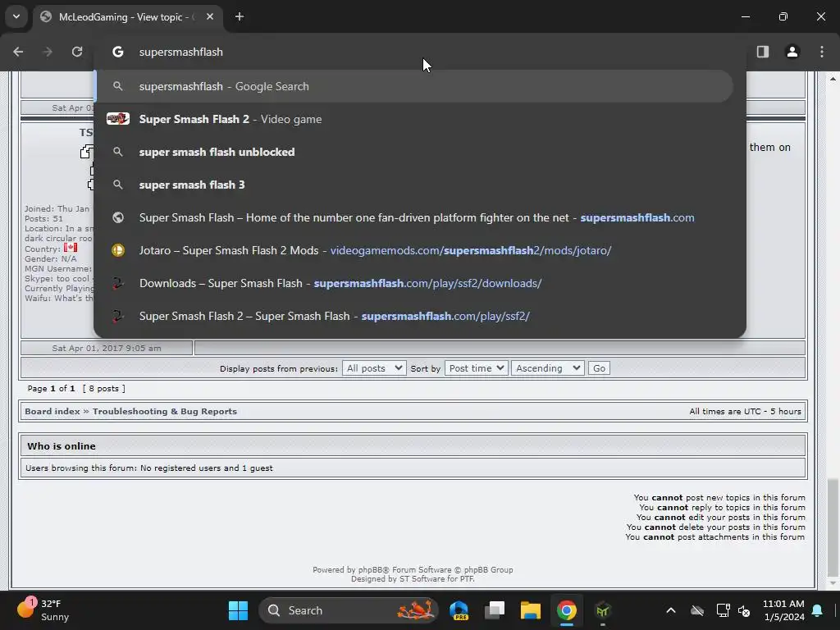Click Jotaro mod site favicon
Screen dimensions: 840x630
118,250
